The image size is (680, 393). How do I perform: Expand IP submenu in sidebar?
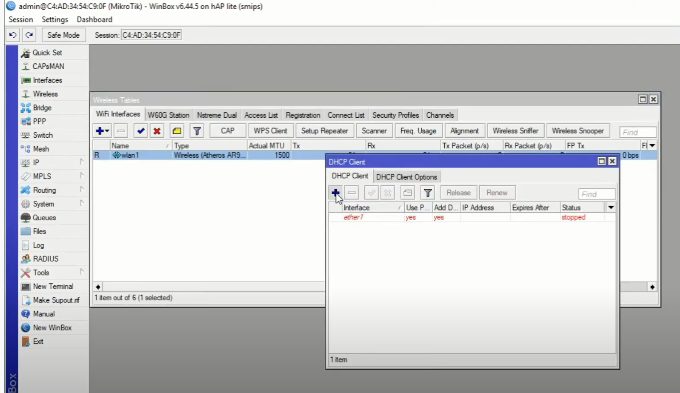[x=82, y=163]
